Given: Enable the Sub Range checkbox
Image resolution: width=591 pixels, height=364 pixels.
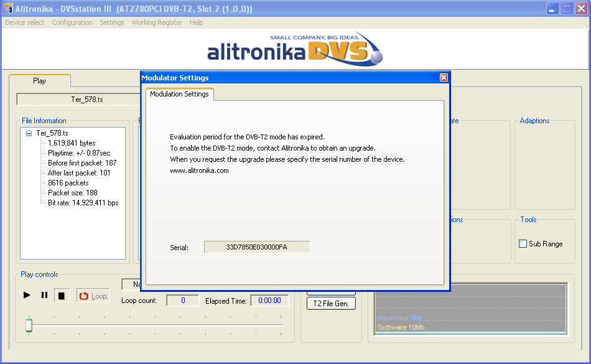Looking at the screenshot, I should pyautogui.click(x=523, y=244).
